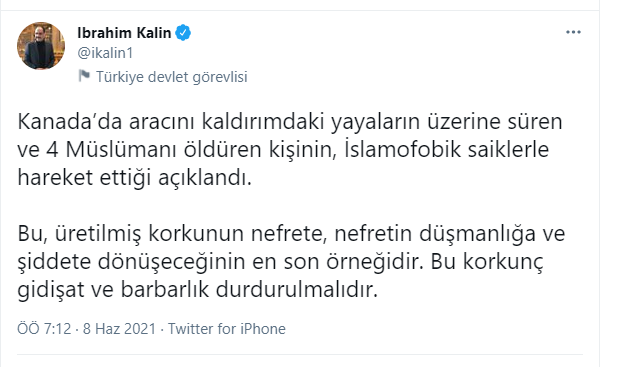626x367 pixels.
Task: Click the first paragraph starting 'Kanada'da aracını'
Action: click(x=290, y=150)
